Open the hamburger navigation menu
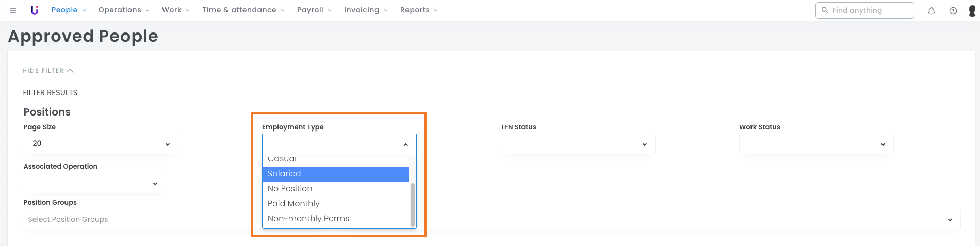The height and width of the screenshot is (246, 980). click(x=13, y=10)
